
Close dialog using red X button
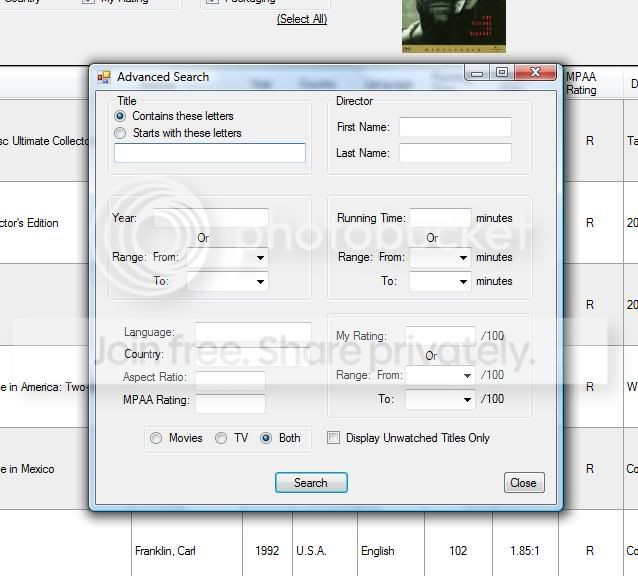point(537,73)
